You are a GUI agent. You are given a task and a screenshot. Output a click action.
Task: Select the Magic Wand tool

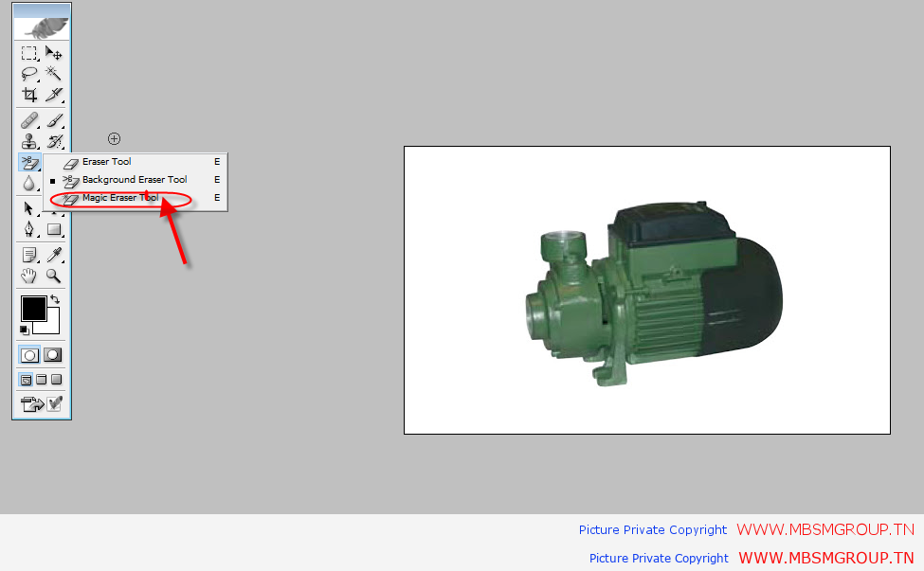[54, 74]
